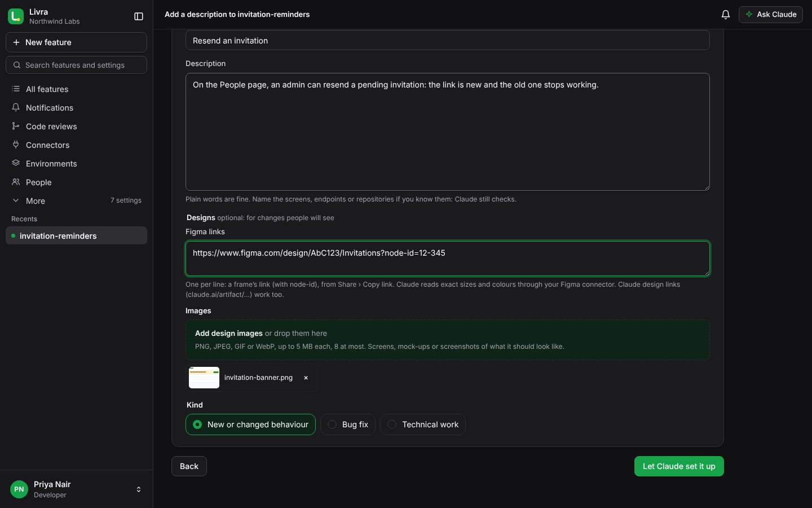Viewport: 812px width, 508px height.
Task: Collapse the sidebar with the panel icon
Action: pos(139,16)
